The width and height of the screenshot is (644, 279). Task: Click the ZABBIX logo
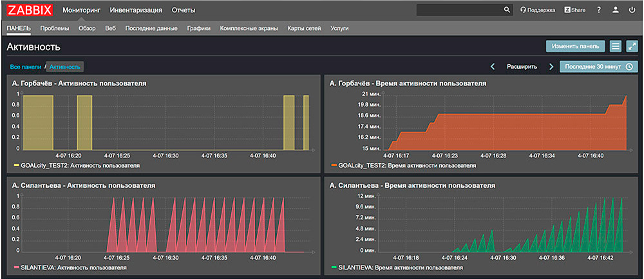[x=30, y=10]
